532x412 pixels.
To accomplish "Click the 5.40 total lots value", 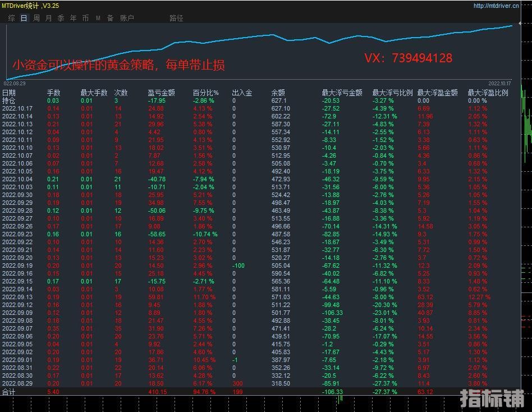I will pos(53,392).
